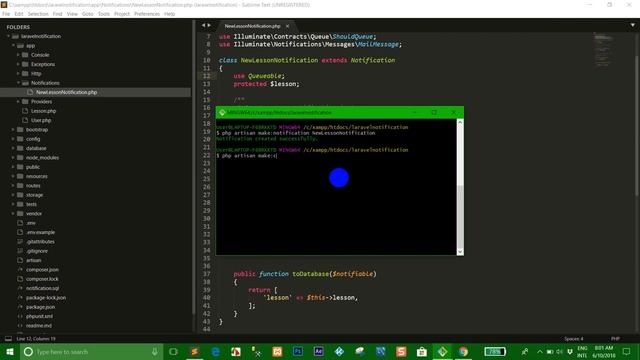This screenshot has height=360, width=640.
Task: Open Sublime Text from the taskbar
Action: (194, 351)
